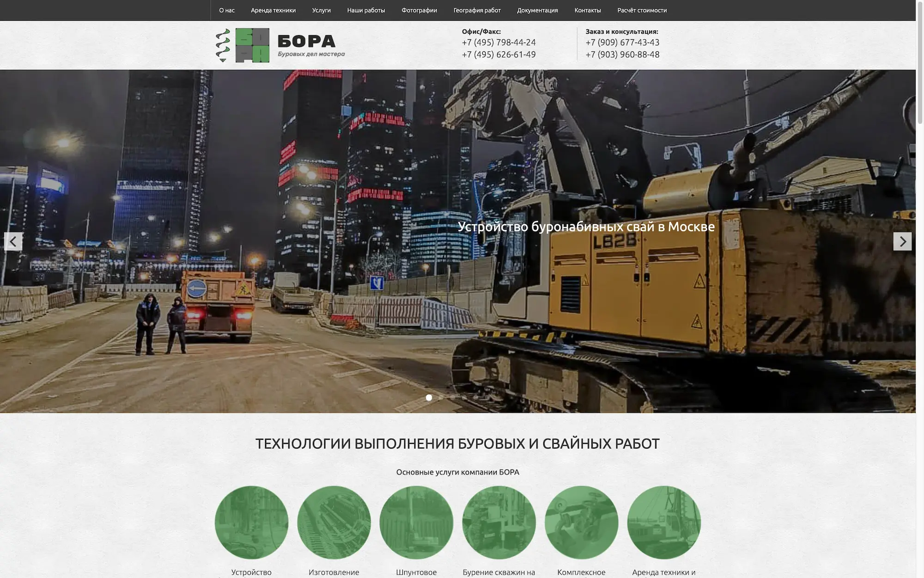Open the Бурение скважин circle icon
This screenshot has width=924, height=578.
pyautogui.click(x=499, y=523)
